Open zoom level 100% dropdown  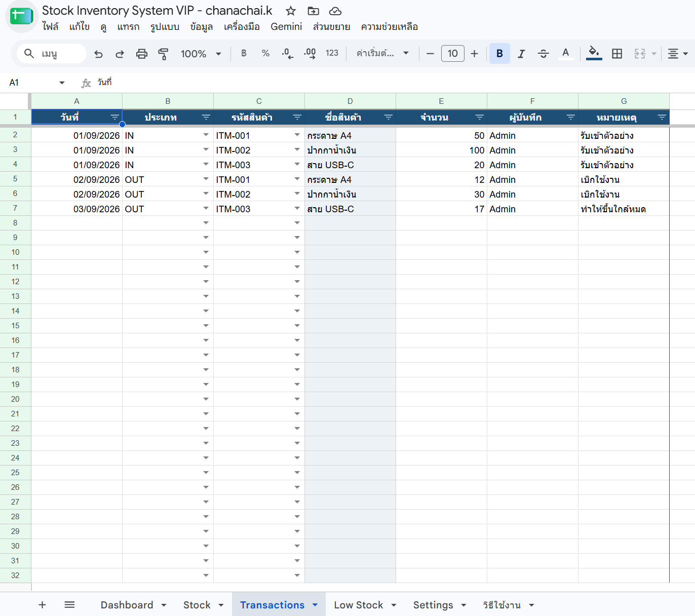201,54
